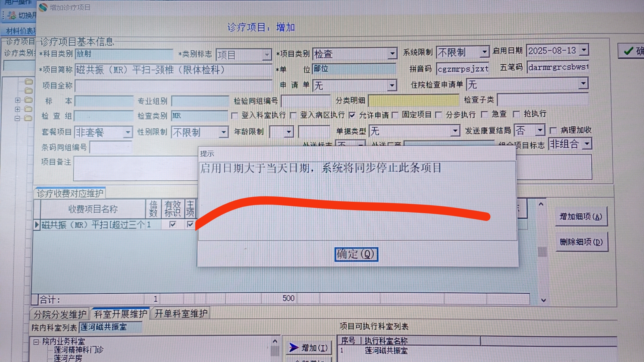
Task: Click the 确定(O) button in the dialog
Action: [356, 254]
